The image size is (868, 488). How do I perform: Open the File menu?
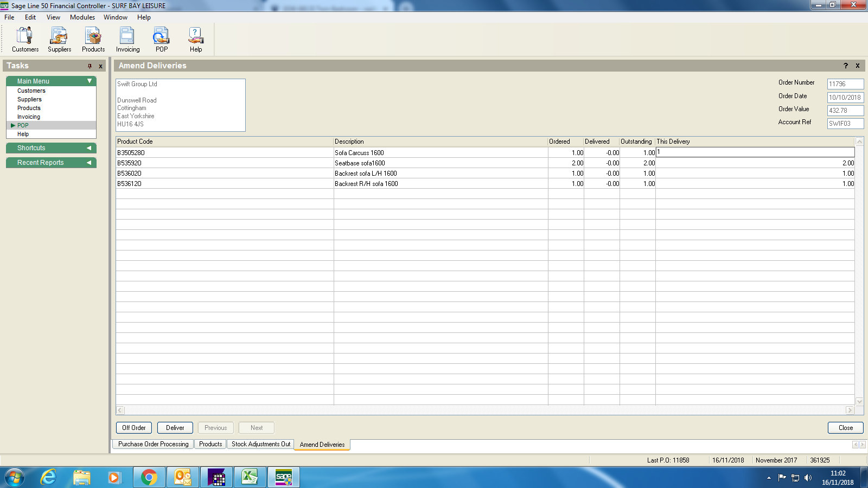9,17
